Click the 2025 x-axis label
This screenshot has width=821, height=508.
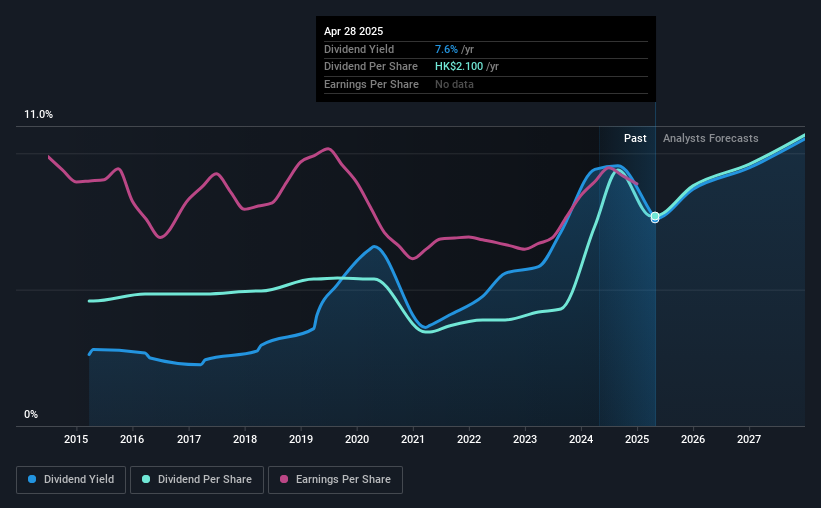637,439
